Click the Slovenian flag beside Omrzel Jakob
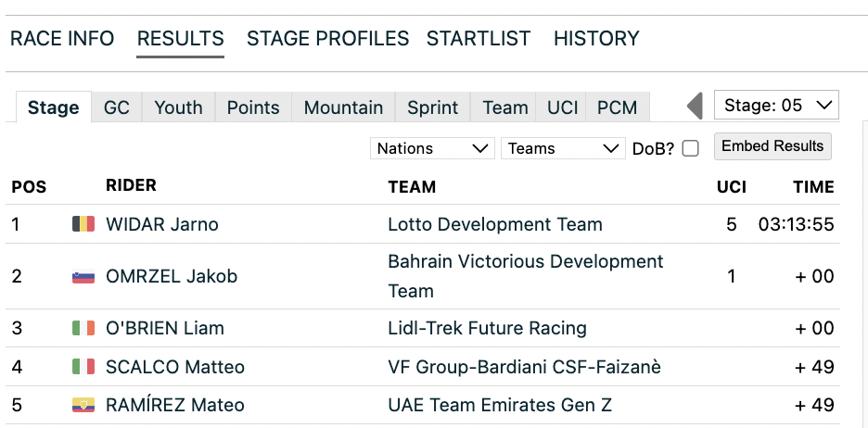The width and height of the screenshot is (868, 428). 83,276
